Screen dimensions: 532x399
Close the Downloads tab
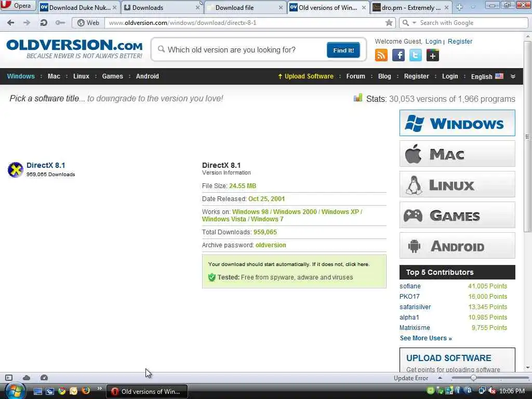click(197, 7)
